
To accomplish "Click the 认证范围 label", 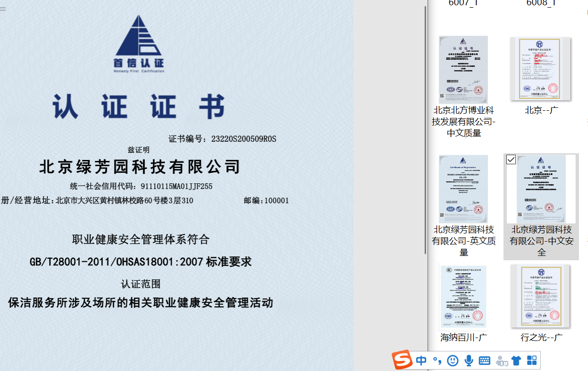I will [140, 284].
